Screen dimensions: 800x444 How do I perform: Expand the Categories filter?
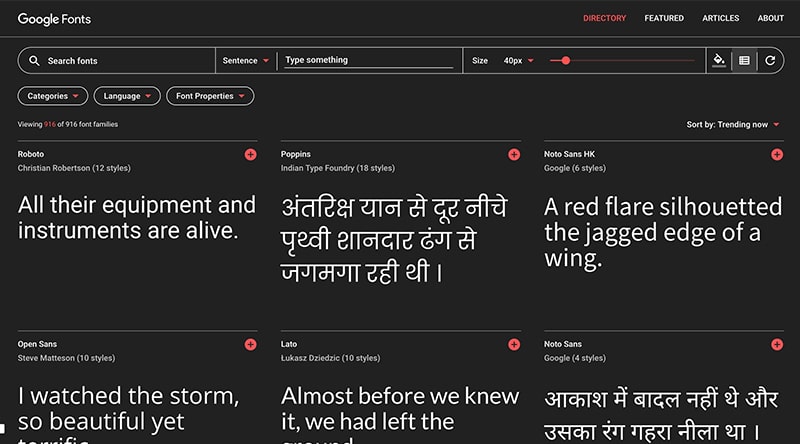click(x=53, y=96)
